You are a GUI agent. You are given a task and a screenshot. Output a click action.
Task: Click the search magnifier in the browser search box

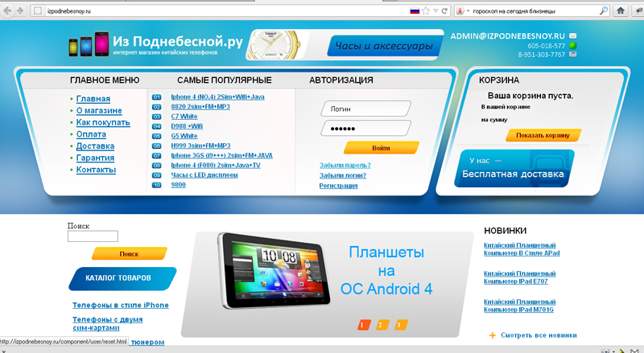(603, 10)
